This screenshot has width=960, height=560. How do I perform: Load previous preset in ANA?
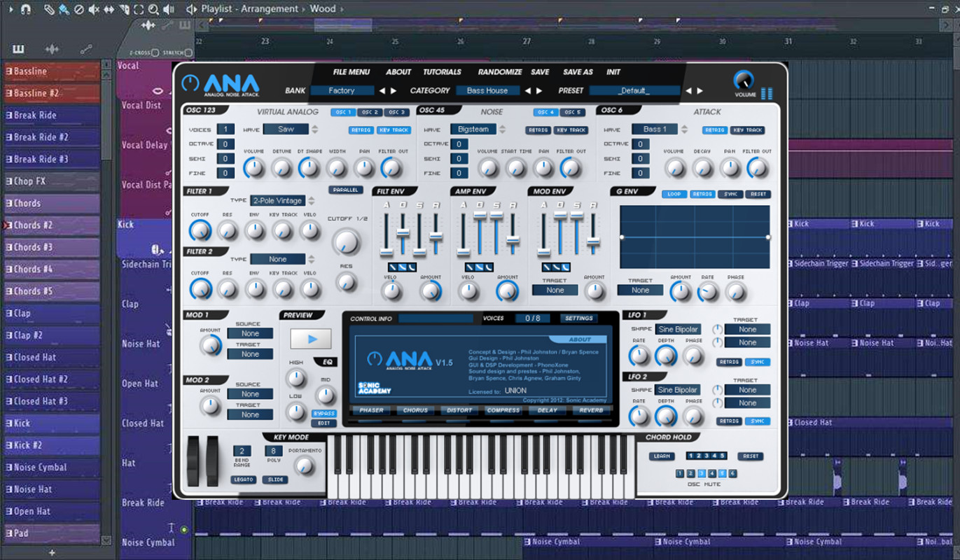[x=688, y=90]
